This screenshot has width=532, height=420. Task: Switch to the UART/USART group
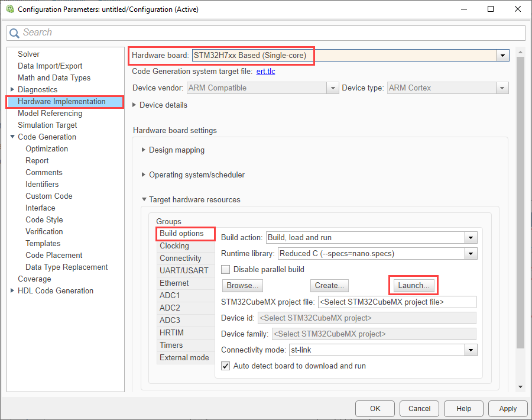pyautogui.click(x=183, y=270)
